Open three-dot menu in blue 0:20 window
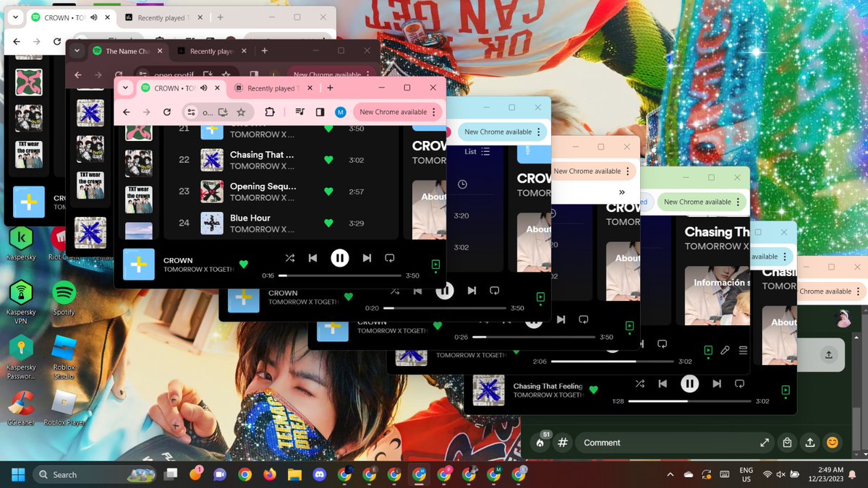This screenshot has width=868, height=488. click(539, 132)
